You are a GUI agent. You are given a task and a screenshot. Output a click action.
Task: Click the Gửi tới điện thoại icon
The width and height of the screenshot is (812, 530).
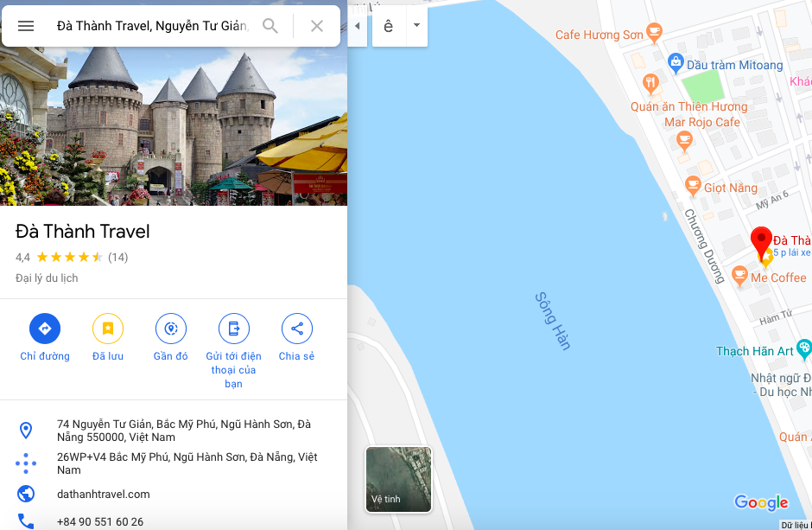(x=233, y=329)
